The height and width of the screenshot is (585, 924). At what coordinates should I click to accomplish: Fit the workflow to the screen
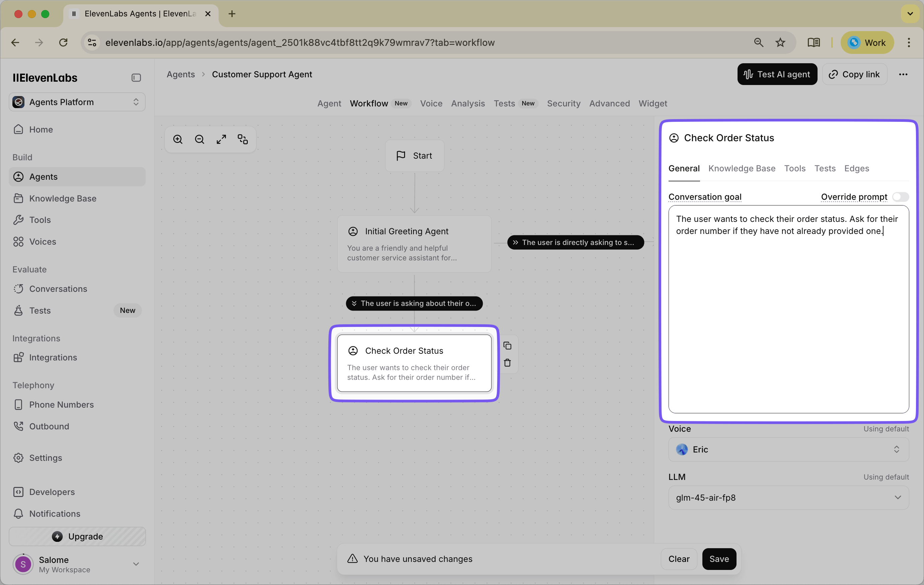pyautogui.click(x=221, y=139)
